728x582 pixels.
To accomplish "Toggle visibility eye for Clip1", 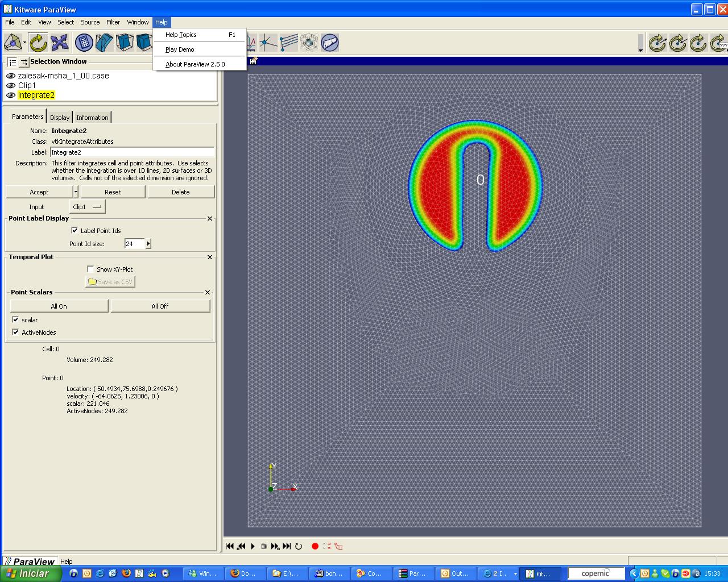I will click(11, 85).
